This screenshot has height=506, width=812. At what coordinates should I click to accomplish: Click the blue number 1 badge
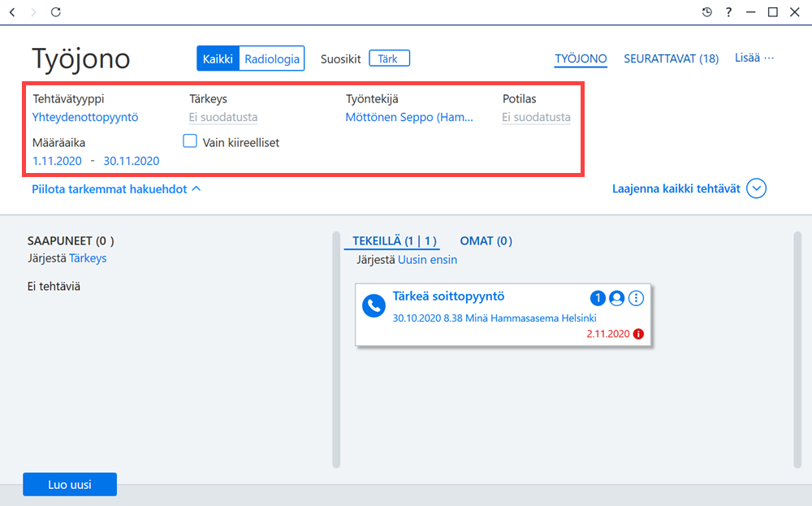[x=598, y=298]
